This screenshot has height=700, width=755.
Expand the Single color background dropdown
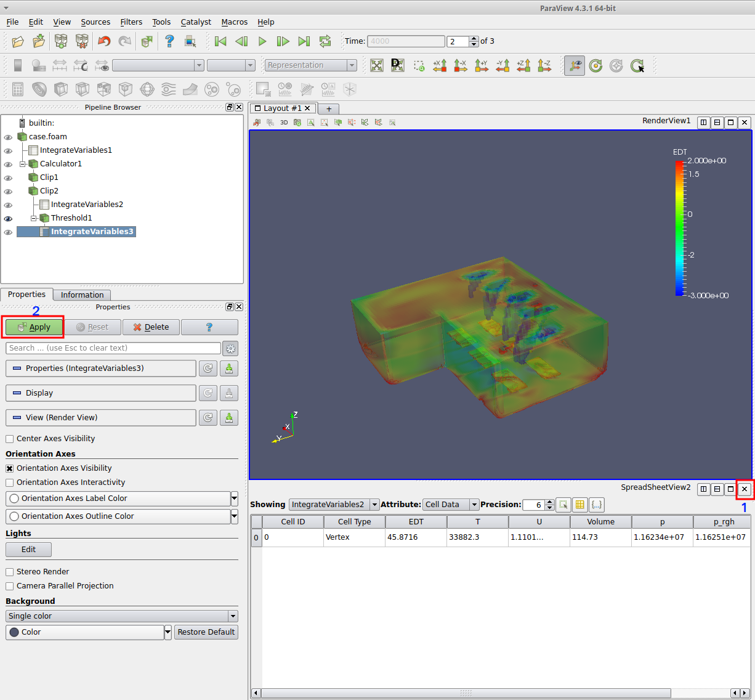(121, 616)
